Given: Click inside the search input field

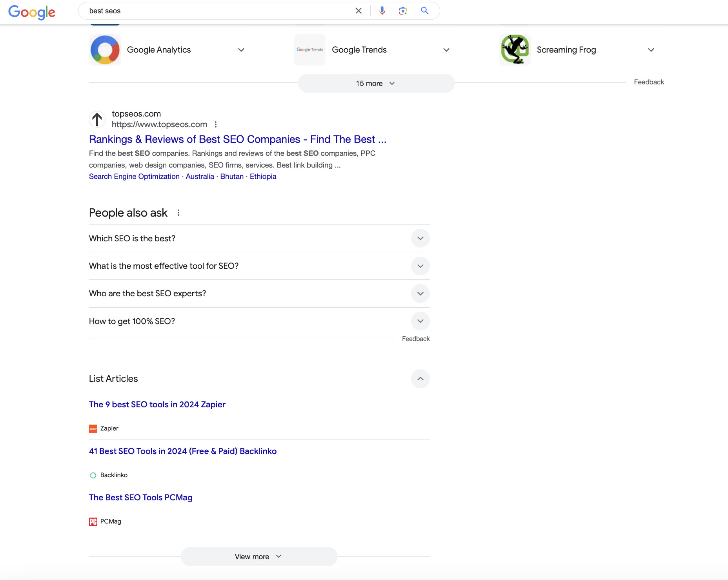Looking at the screenshot, I should [x=216, y=11].
